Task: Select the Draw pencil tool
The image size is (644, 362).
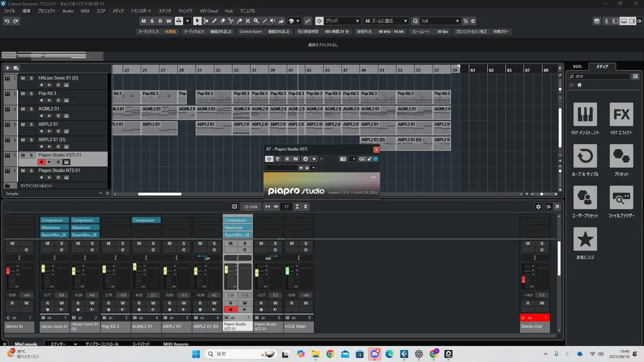Action: click(x=214, y=21)
